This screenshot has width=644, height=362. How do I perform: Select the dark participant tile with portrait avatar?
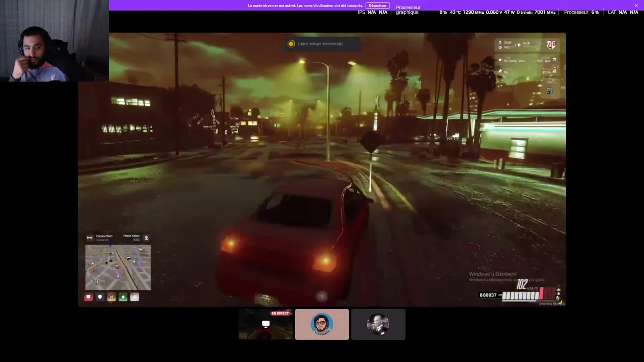pyautogui.click(x=378, y=324)
